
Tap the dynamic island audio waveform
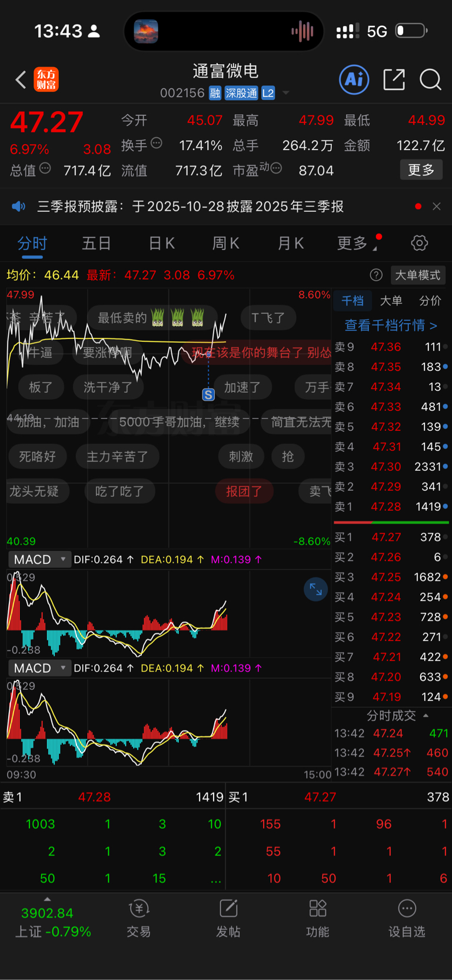pyautogui.click(x=303, y=31)
